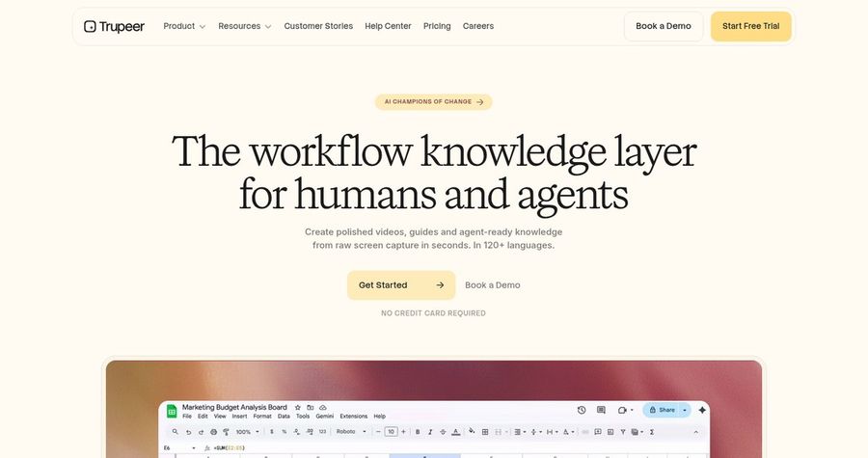Click the borders icon in Sheets toolbar
868x458 pixels.
point(485,432)
